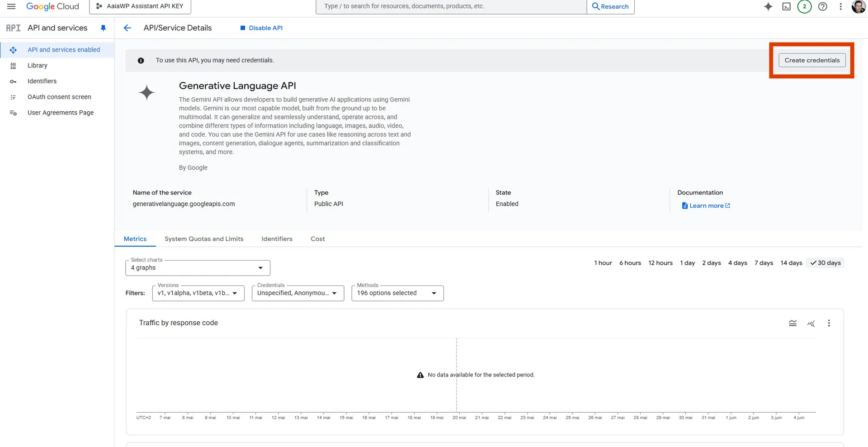Viewport: 868px width, 447px height.
Task: Switch to the Metrics tab
Action: pyautogui.click(x=135, y=239)
